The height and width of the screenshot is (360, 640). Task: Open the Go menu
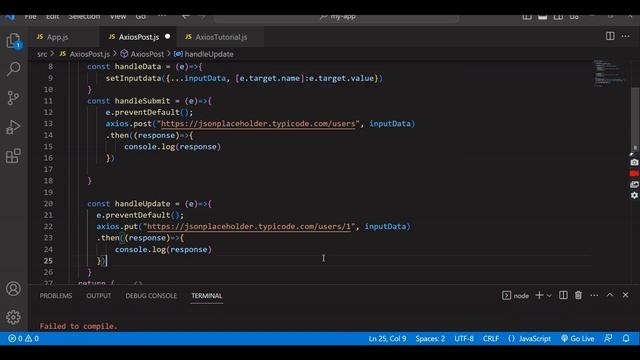[x=141, y=17]
